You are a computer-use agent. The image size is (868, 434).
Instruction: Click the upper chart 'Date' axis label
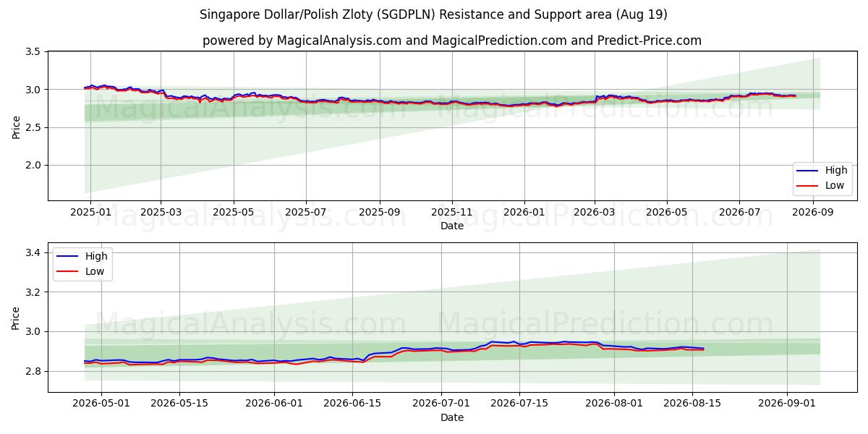pyautogui.click(x=452, y=226)
